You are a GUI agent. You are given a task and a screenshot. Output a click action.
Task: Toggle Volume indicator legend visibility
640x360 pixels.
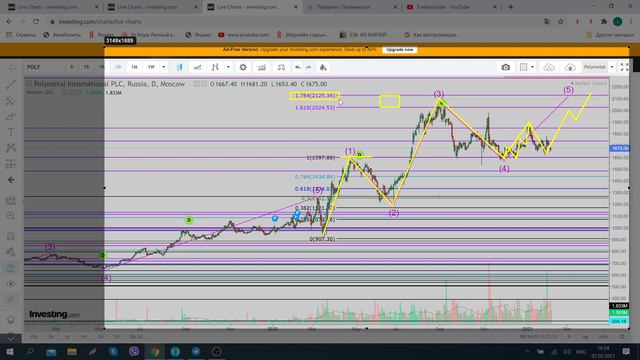click(64, 93)
